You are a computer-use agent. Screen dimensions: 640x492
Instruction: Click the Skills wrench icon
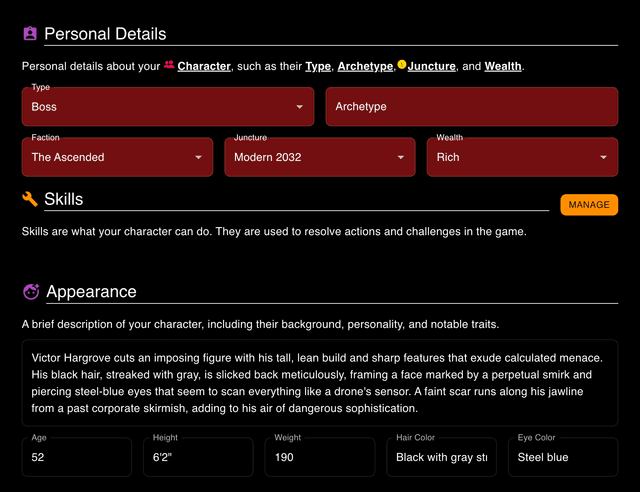click(x=30, y=199)
